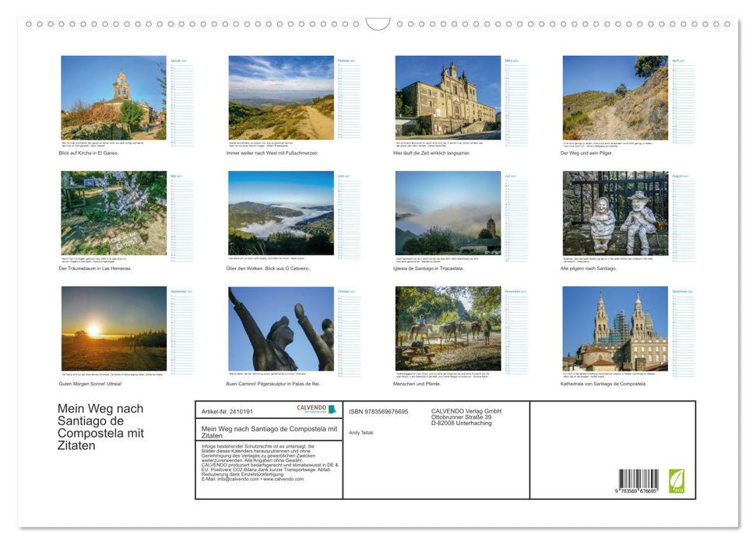Click the El Ganso church photo thumbnail

(x=114, y=98)
